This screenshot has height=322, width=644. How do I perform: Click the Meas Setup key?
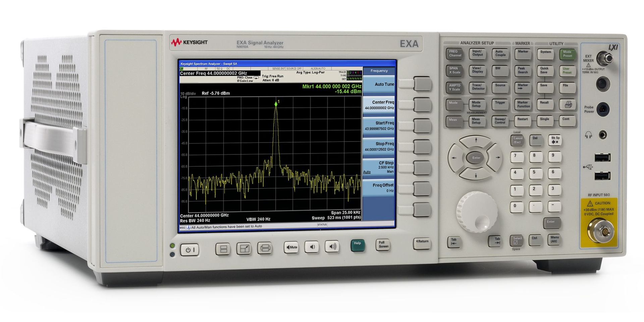pyautogui.click(x=477, y=121)
